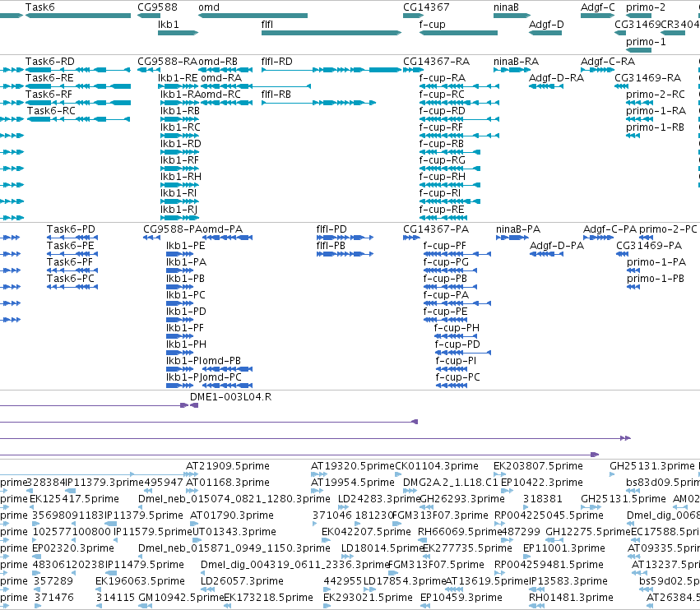Click transcript Adgf-C-RA

(598, 70)
